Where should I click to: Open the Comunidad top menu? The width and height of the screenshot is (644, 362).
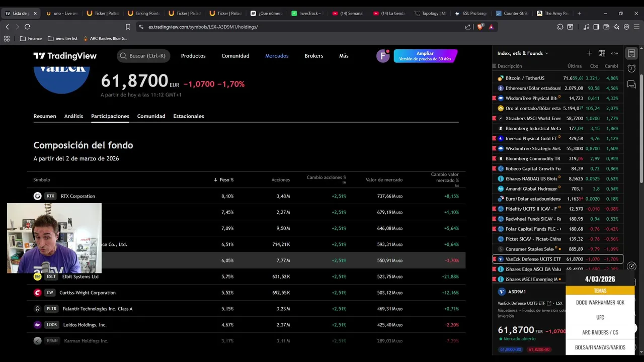[x=235, y=56]
